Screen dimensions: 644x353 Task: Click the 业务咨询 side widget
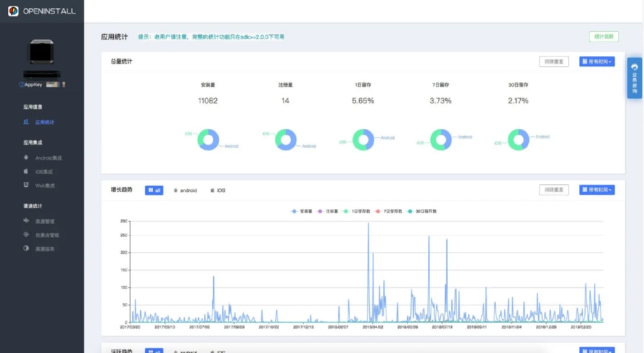(634, 77)
